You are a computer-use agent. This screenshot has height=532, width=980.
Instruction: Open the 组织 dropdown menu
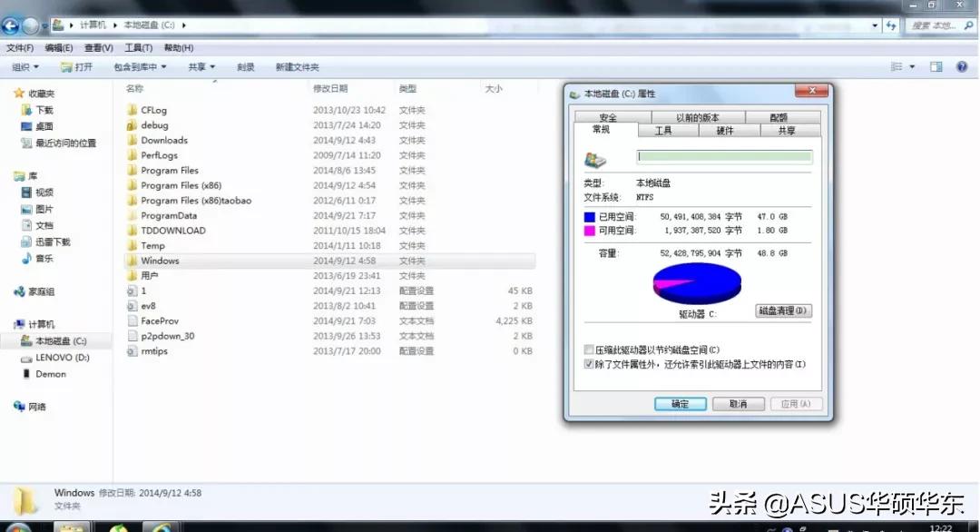tap(24, 65)
